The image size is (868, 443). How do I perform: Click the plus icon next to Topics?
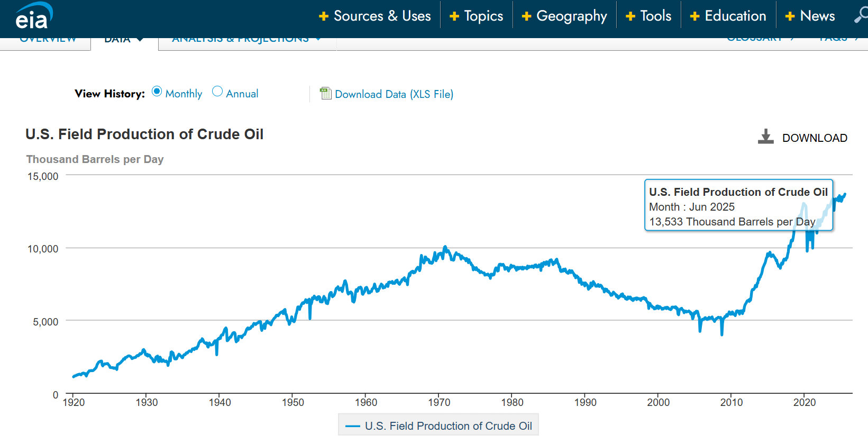pyautogui.click(x=454, y=16)
